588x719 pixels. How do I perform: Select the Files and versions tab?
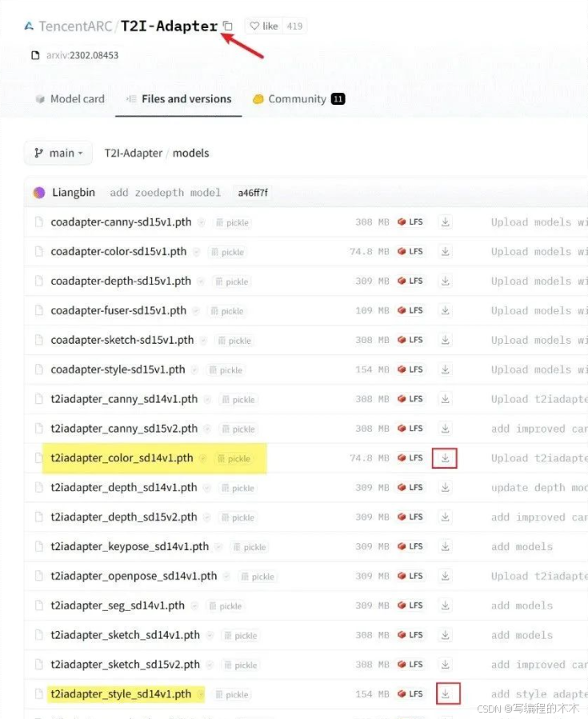coord(179,99)
